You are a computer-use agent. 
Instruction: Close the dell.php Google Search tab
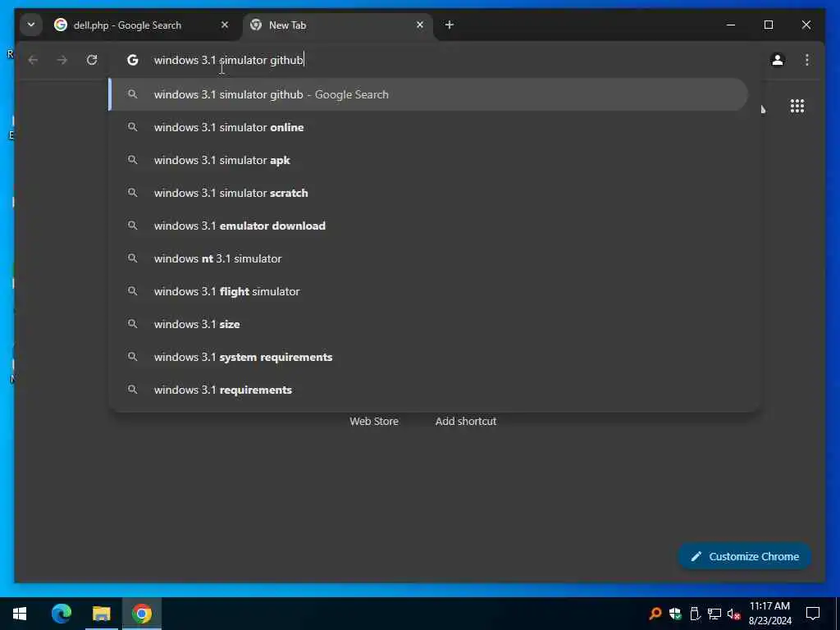[225, 25]
